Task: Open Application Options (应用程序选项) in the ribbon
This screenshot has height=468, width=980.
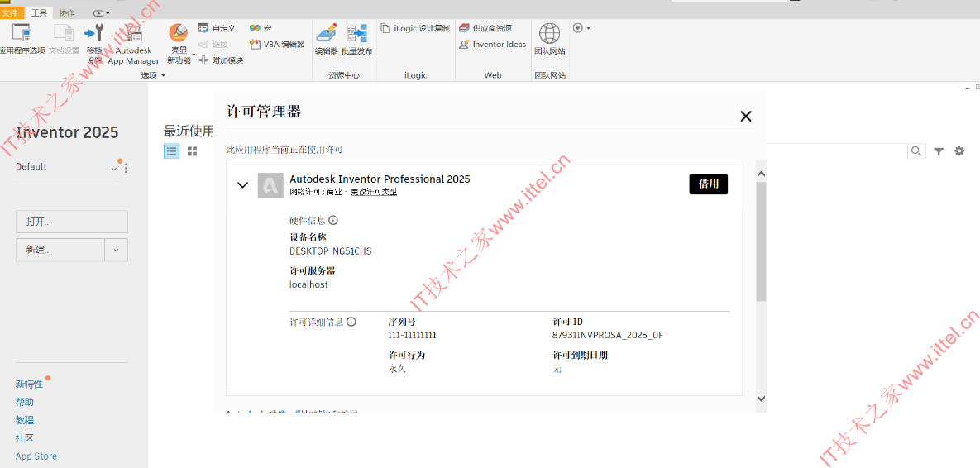Action: tap(22, 40)
